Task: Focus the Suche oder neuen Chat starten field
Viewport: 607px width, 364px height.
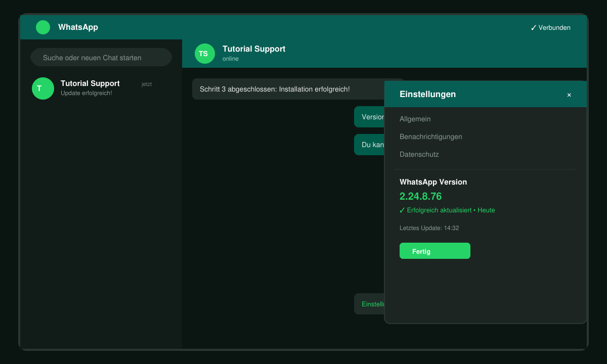Action: coord(101,57)
